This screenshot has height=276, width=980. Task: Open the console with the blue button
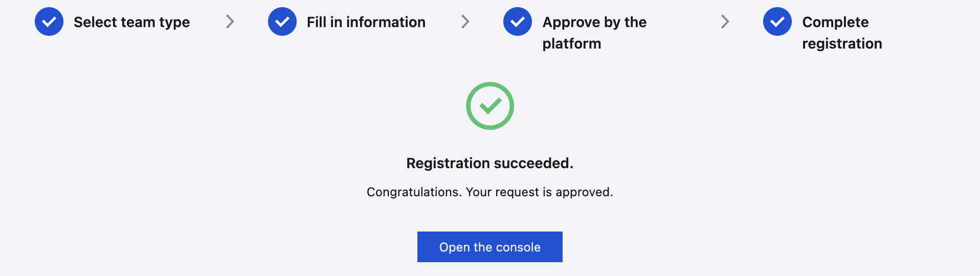[490, 247]
